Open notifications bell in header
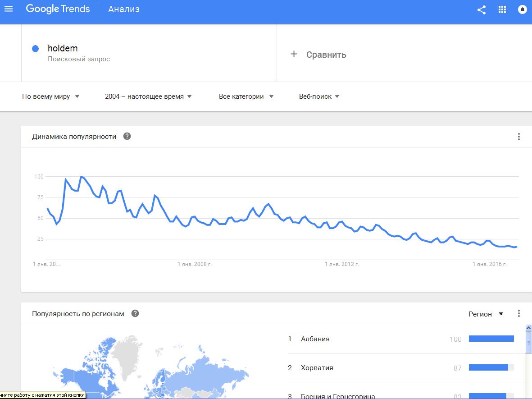Screen dimensions: 532x399 point(523,9)
